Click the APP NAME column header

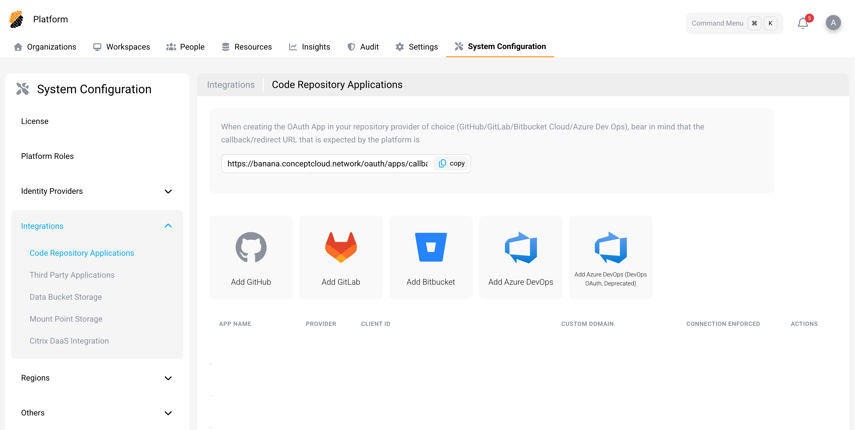click(235, 324)
